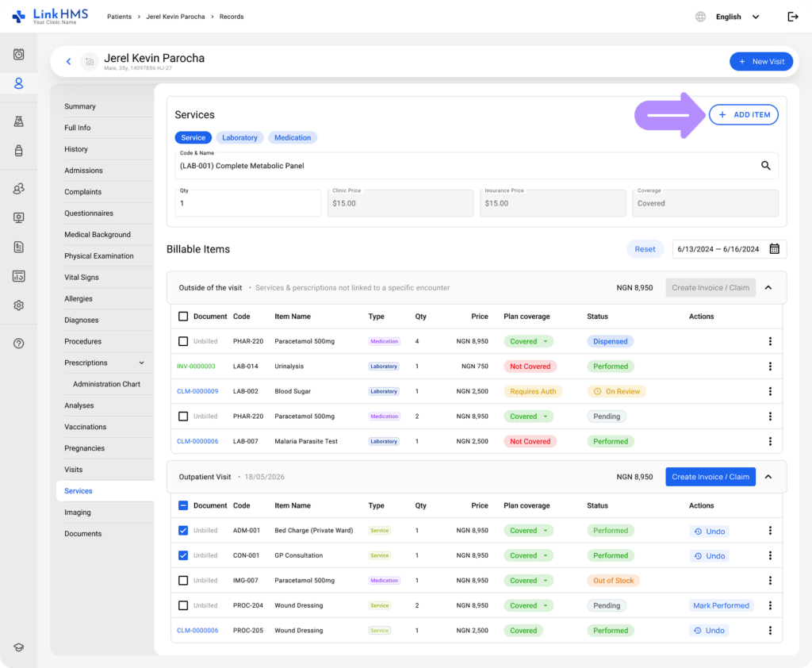Open Covered dropdown for Bed Charge row
The width and height of the screenshot is (812, 668).
[x=529, y=531]
